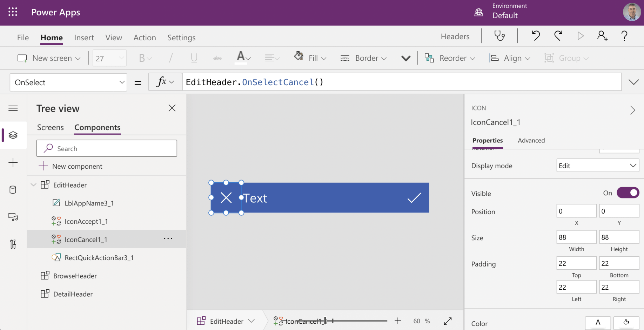This screenshot has height=330, width=644.
Task: Switch to the Screens tab
Action: point(51,127)
